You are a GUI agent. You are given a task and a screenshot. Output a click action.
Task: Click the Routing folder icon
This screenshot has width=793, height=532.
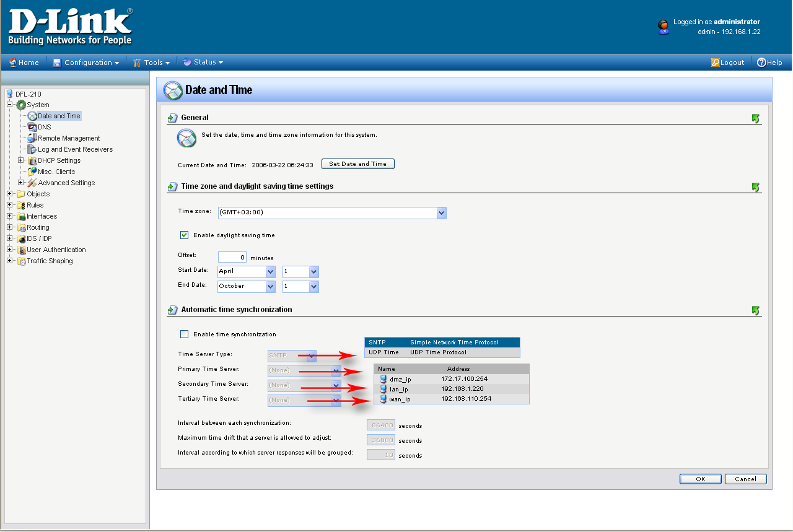click(21, 227)
